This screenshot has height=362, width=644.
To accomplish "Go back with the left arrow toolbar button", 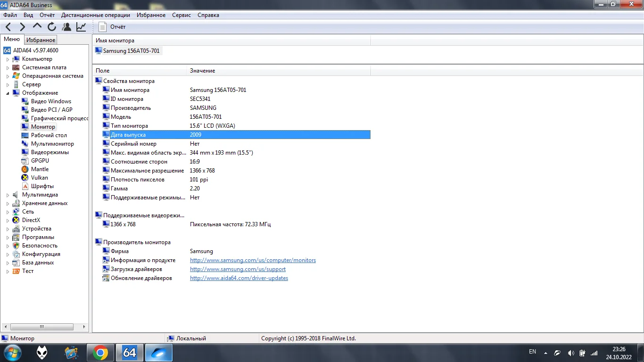I will 8,27.
